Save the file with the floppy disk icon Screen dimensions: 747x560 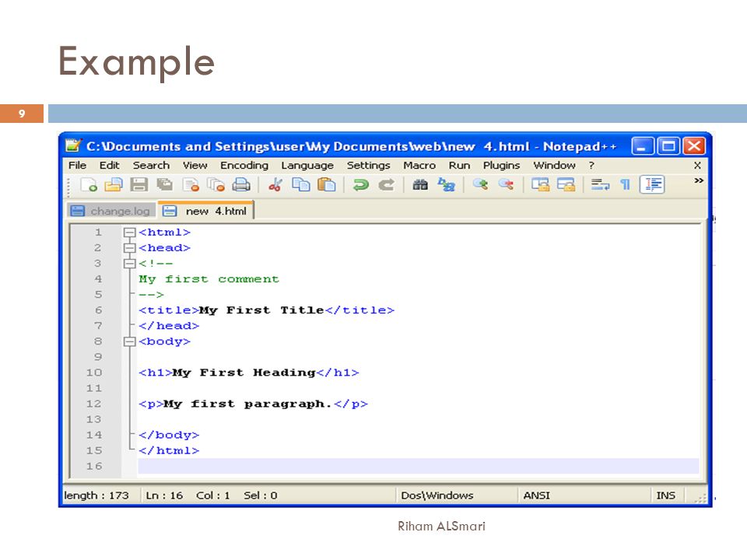(x=139, y=185)
